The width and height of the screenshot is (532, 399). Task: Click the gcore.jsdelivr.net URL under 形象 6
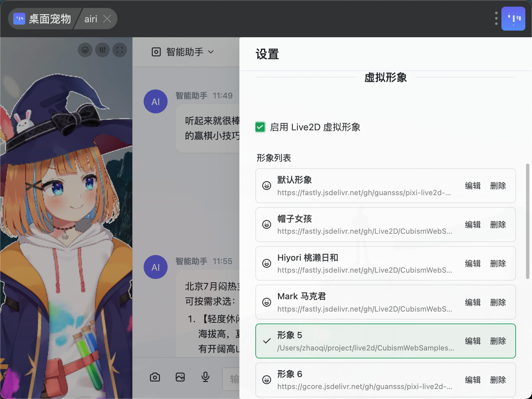point(365,386)
